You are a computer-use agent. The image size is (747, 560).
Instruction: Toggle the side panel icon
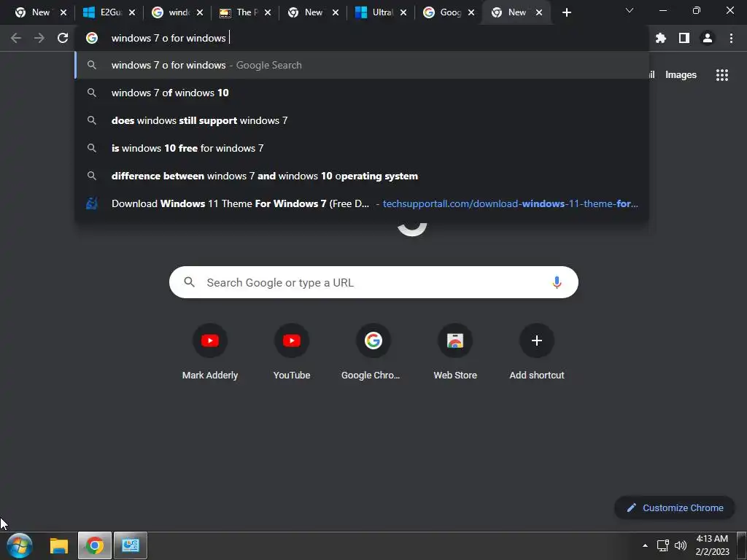coord(684,38)
